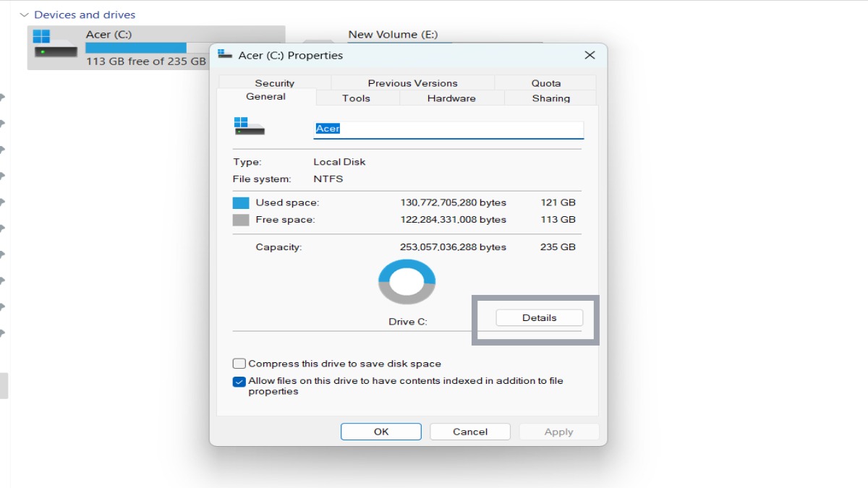This screenshot has width=868, height=488.
Task: Click the "NTFS" file system value
Action: [x=328, y=179]
